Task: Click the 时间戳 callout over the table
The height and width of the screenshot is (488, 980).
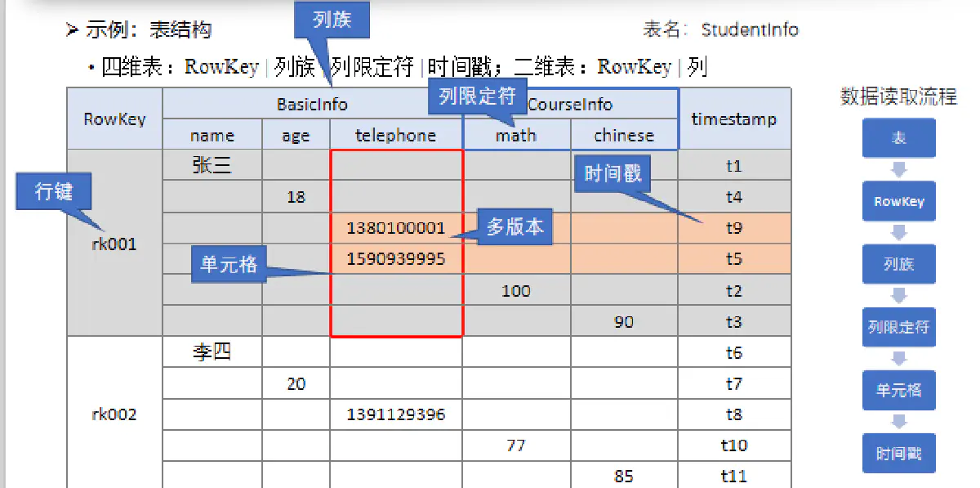Action: 612,173
